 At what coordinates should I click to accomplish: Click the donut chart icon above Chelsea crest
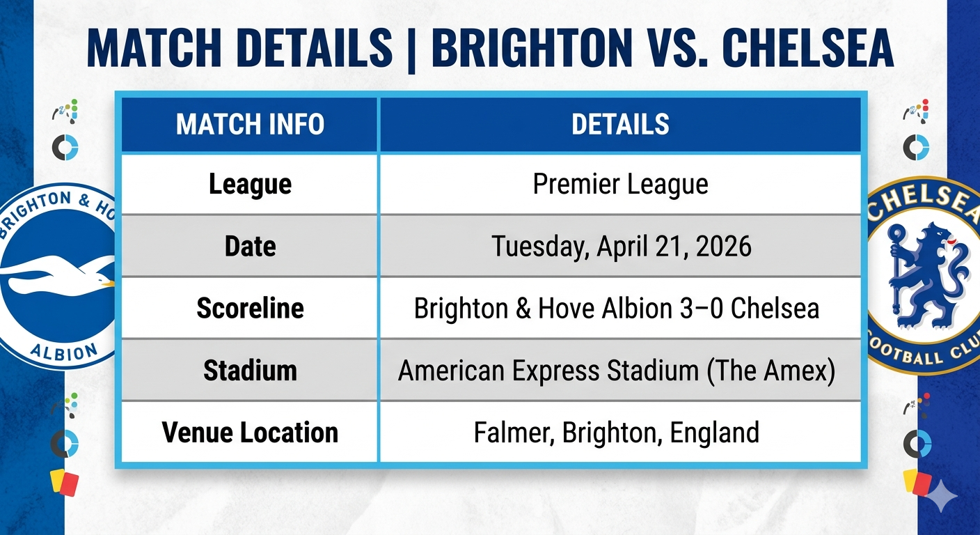(x=916, y=147)
